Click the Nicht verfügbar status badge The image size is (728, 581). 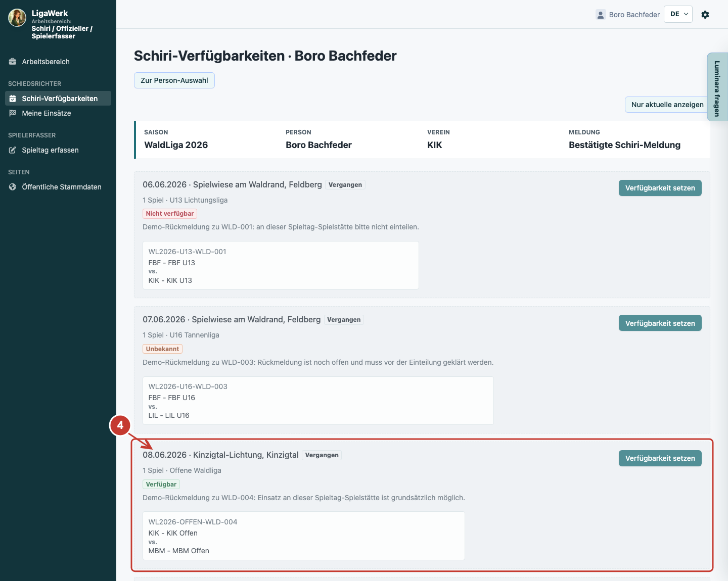tap(170, 214)
